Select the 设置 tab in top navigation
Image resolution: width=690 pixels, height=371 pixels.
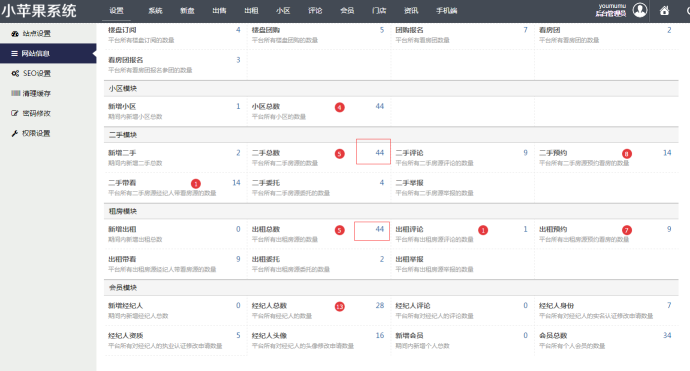coord(117,11)
